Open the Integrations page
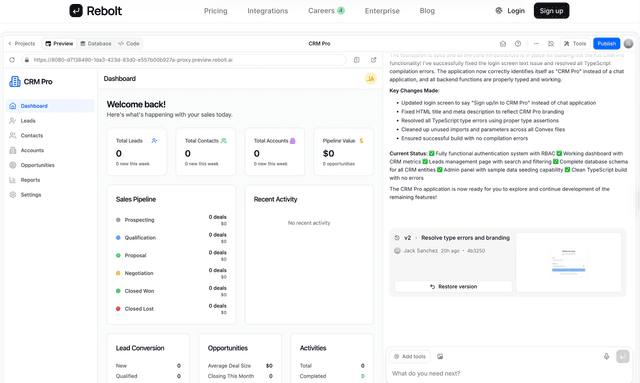Image resolution: width=640 pixels, height=383 pixels. tap(268, 11)
